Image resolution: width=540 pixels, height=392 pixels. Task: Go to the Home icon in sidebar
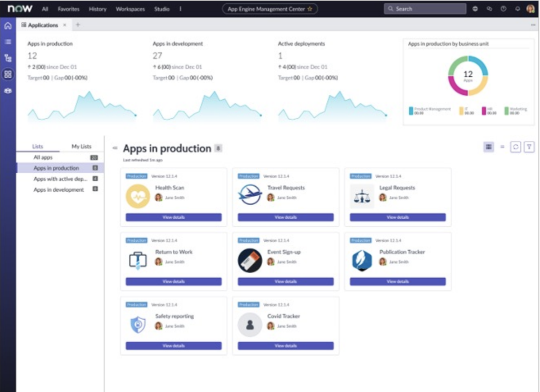click(7, 26)
